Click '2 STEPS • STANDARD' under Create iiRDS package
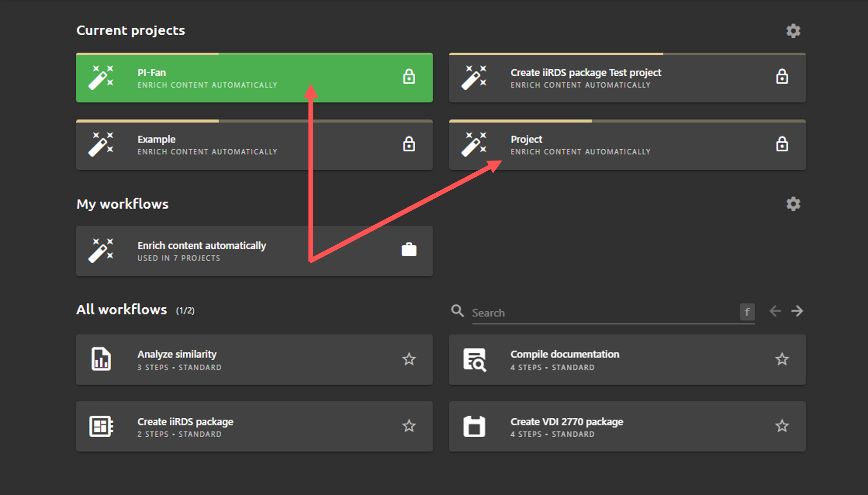Viewport: 868px width, 495px height. coord(179,434)
